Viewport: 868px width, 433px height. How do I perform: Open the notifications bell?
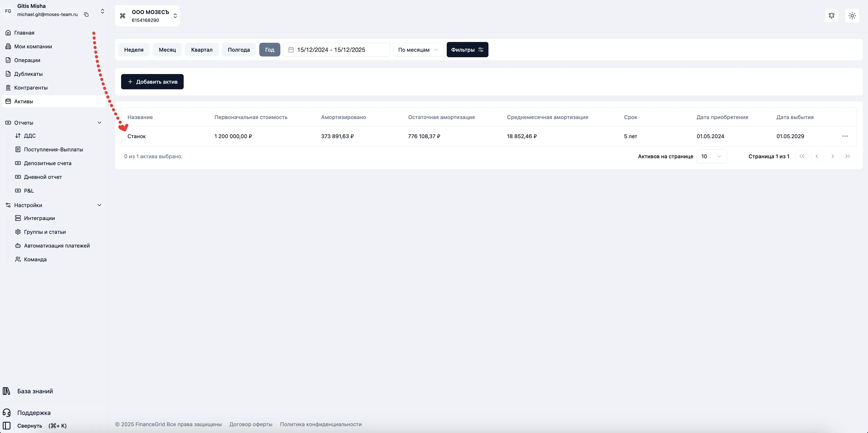831,16
